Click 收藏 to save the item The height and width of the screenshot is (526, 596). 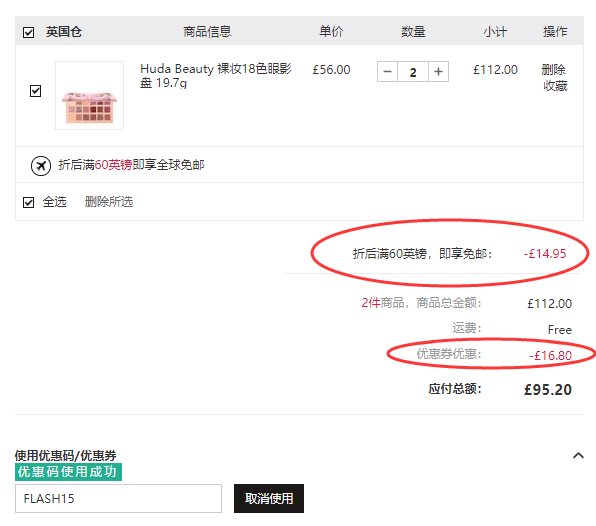pyautogui.click(x=555, y=86)
